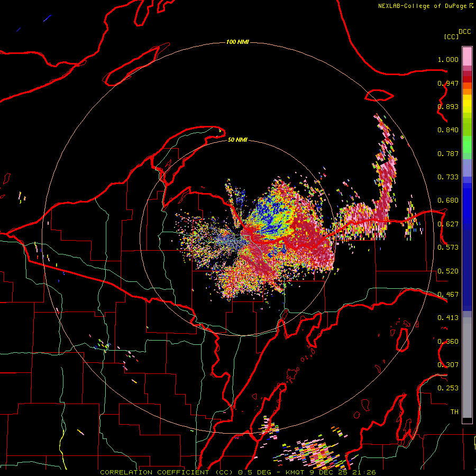Click the 0.840 scale value

click(448, 130)
